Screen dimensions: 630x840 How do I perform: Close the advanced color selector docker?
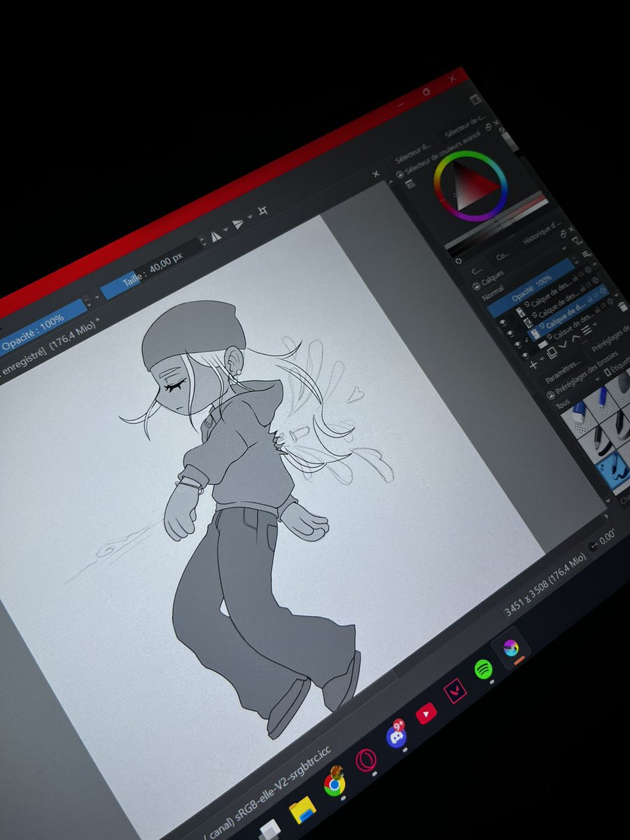pyautogui.click(x=496, y=122)
